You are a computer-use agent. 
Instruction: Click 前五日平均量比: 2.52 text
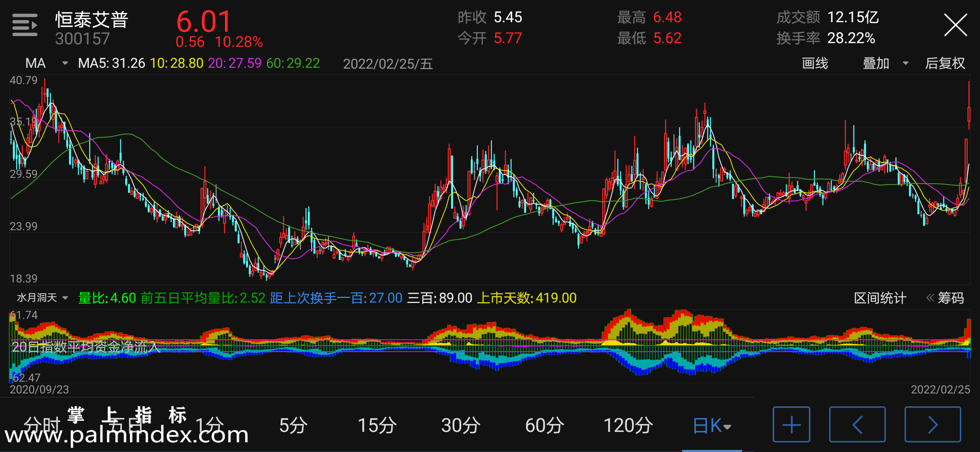point(203,298)
